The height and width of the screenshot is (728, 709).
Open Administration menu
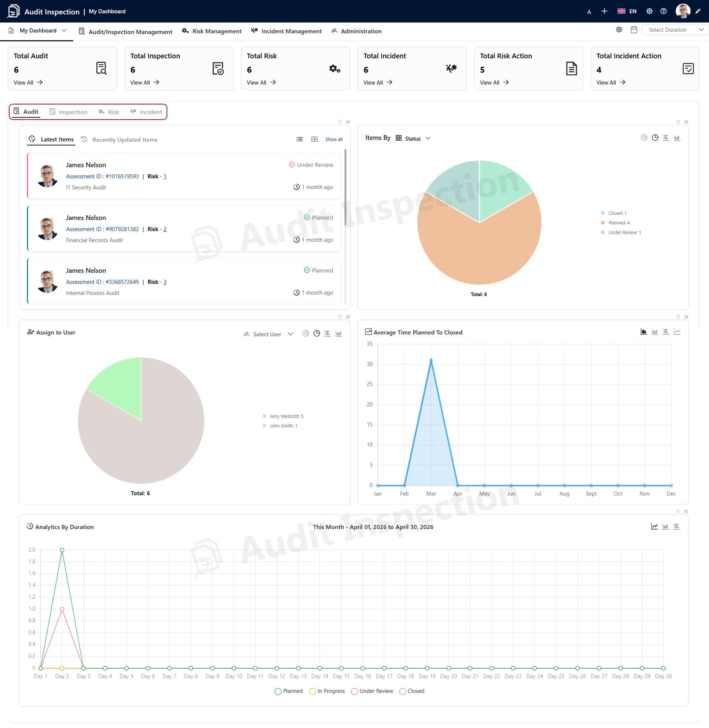coord(356,31)
